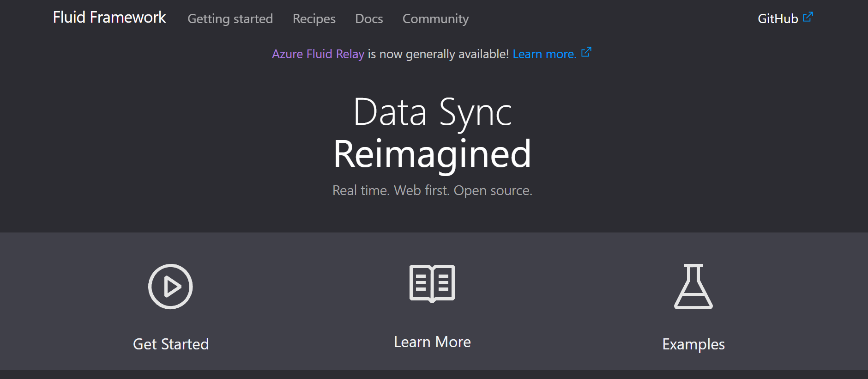Open the GitHub link in the header
The image size is (868, 379).
778,18
